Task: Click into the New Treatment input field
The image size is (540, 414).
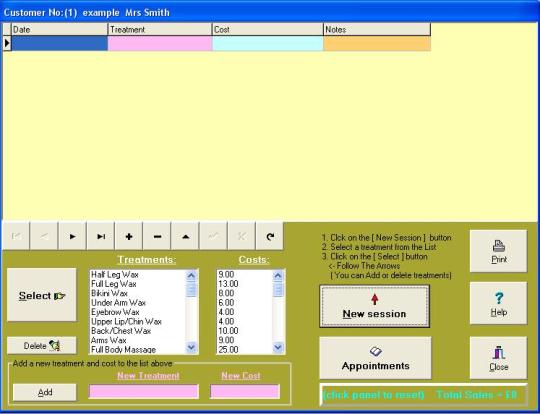Action: click(144, 392)
